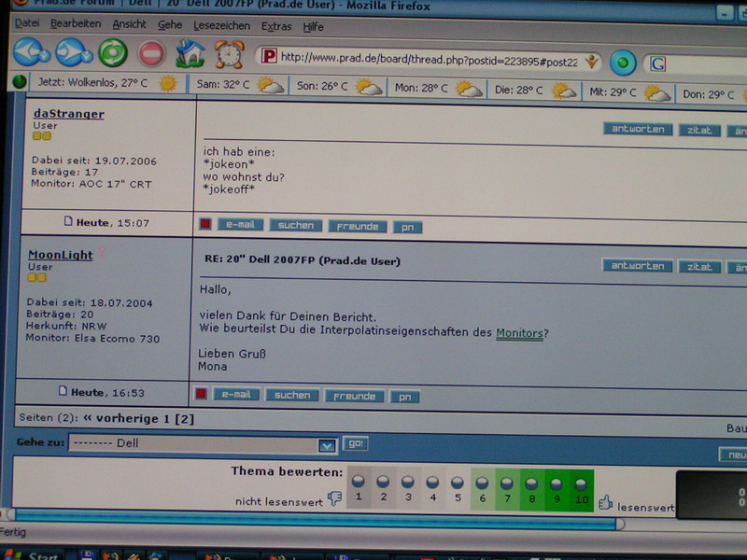Click the browser back arrow button
This screenshot has width=747, height=560.
pyautogui.click(x=31, y=52)
